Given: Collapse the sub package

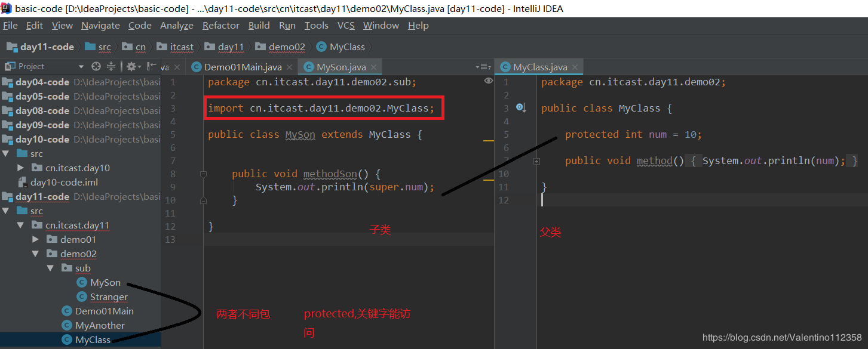Looking at the screenshot, I should point(51,268).
